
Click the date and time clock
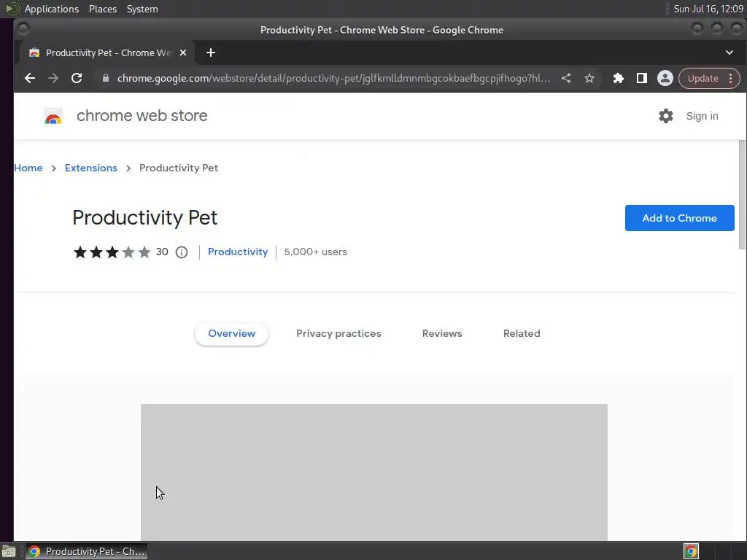point(708,9)
